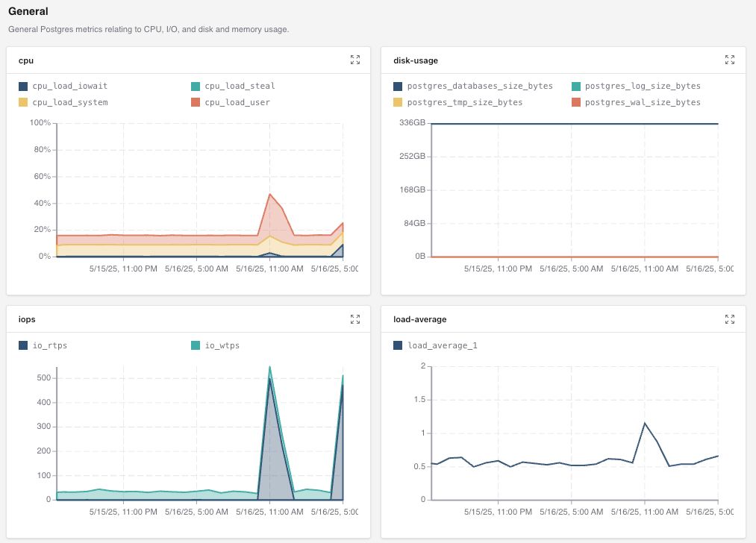
Task: Expand the iops chart to fullscreen
Action: (354, 319)
